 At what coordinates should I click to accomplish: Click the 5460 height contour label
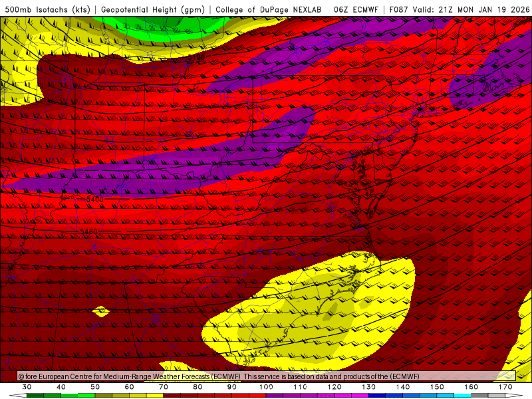(x=88, y=231)
